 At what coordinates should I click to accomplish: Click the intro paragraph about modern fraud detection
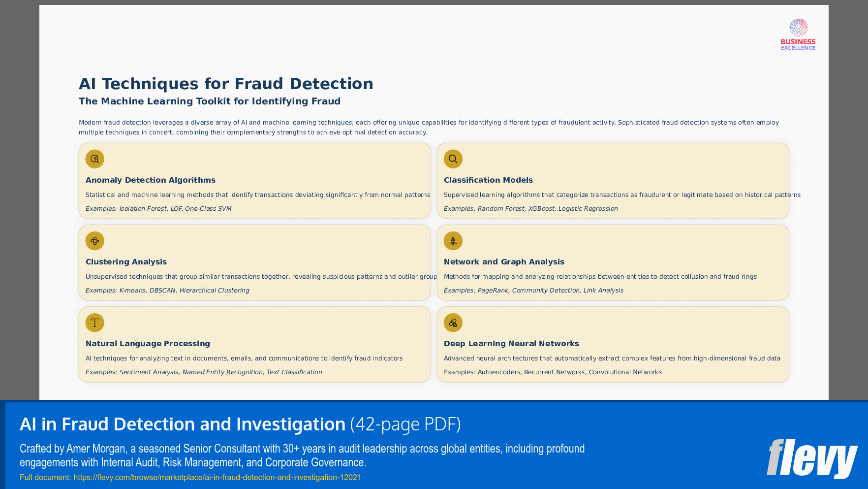click(x=429, y=128)
